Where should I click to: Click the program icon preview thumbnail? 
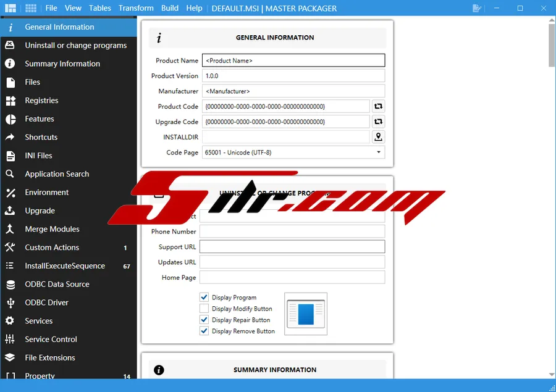306,314
